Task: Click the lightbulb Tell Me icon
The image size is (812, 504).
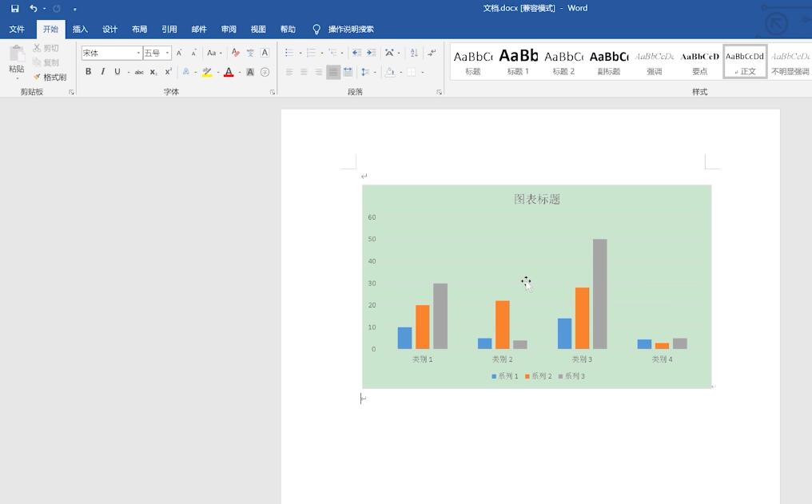Action: click(316, 30)
